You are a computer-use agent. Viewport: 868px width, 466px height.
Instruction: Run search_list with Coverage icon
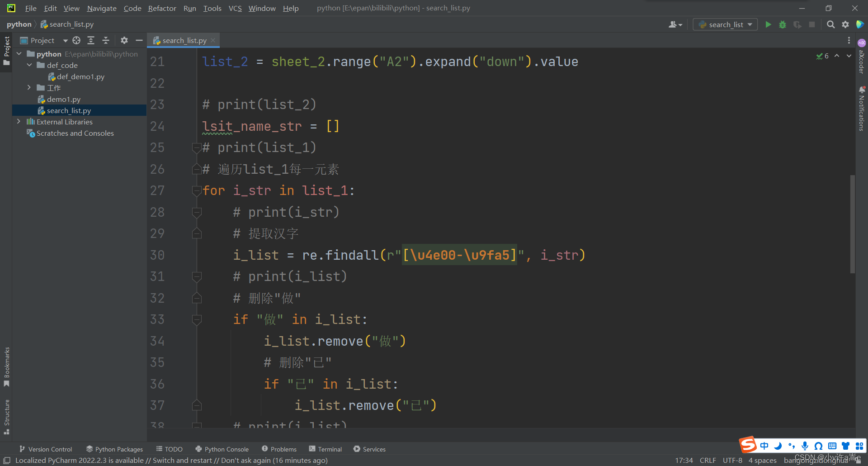click(797, 24)
